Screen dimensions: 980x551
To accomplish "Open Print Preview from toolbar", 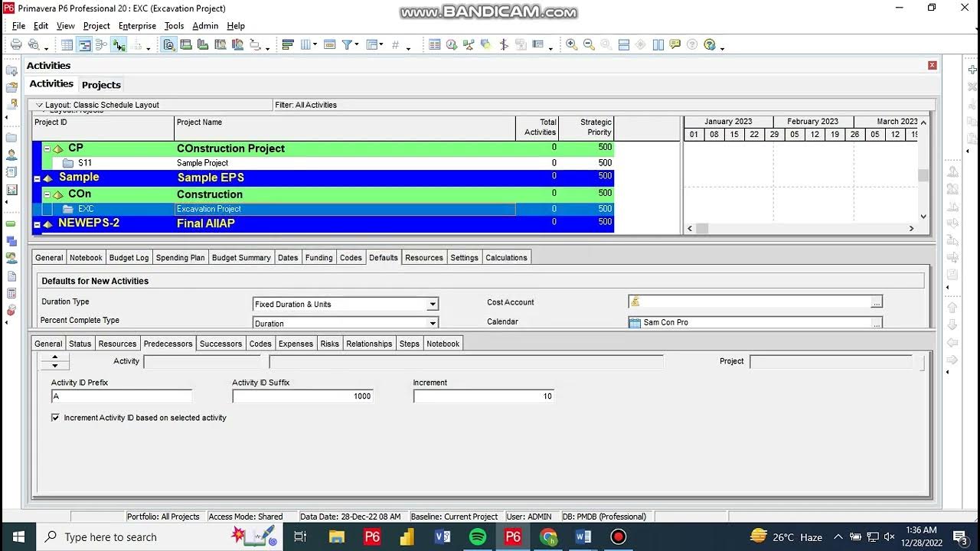I will pyautogui.click(x=34, y=45).
